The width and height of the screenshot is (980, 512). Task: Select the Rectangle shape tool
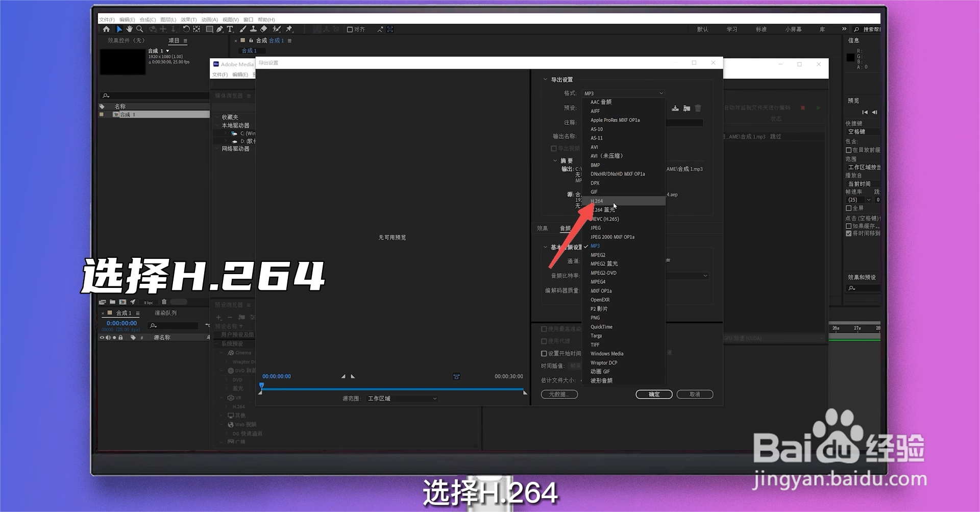coord(209,29)
